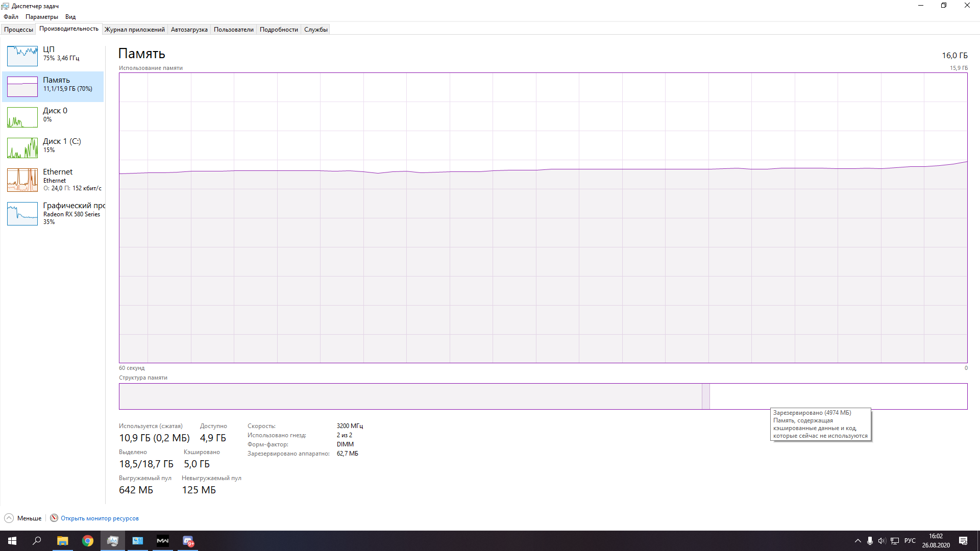Switch input language РУС

[x=910, y=541]
